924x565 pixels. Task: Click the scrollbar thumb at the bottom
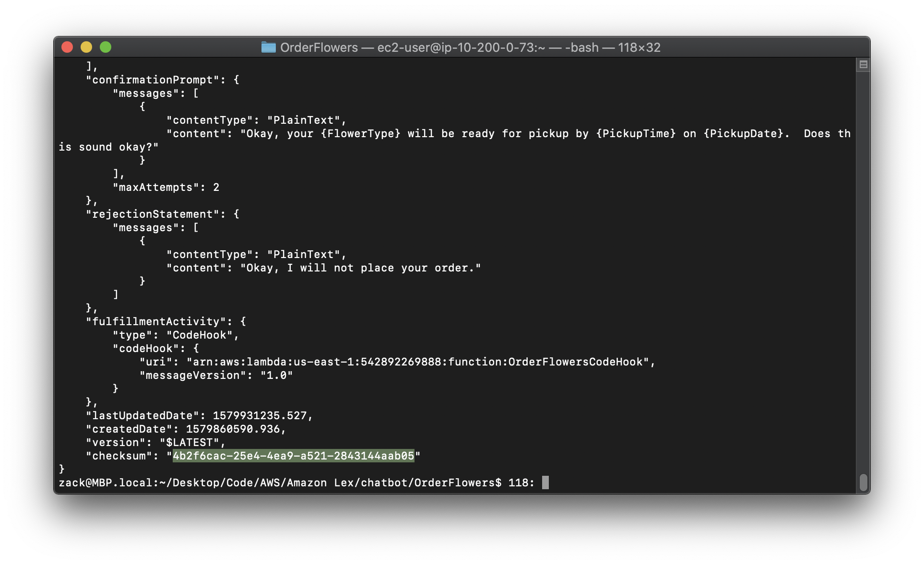[x=863, y=482]
